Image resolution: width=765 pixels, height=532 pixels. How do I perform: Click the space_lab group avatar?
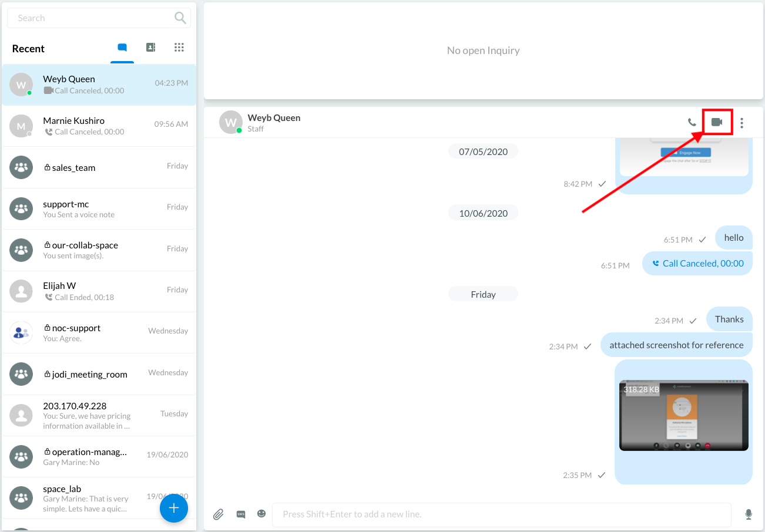21,498
